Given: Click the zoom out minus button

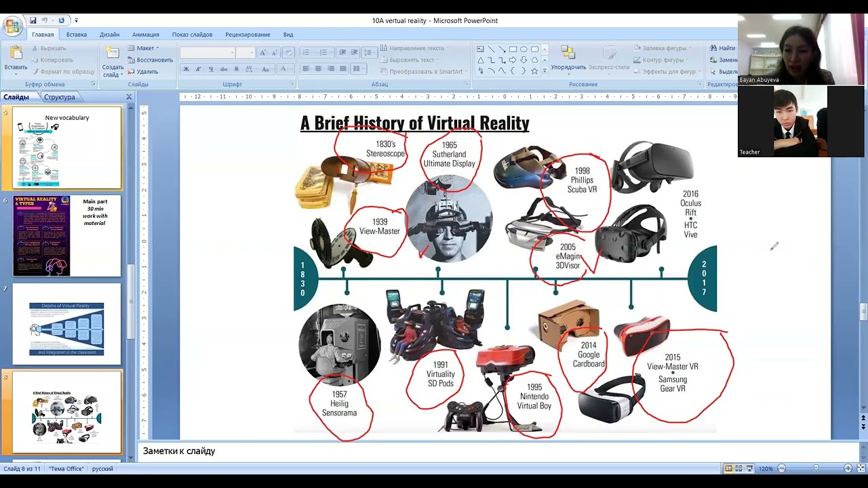Looking at the screenshot, I should pyautogui.click(x=781, y=468).
